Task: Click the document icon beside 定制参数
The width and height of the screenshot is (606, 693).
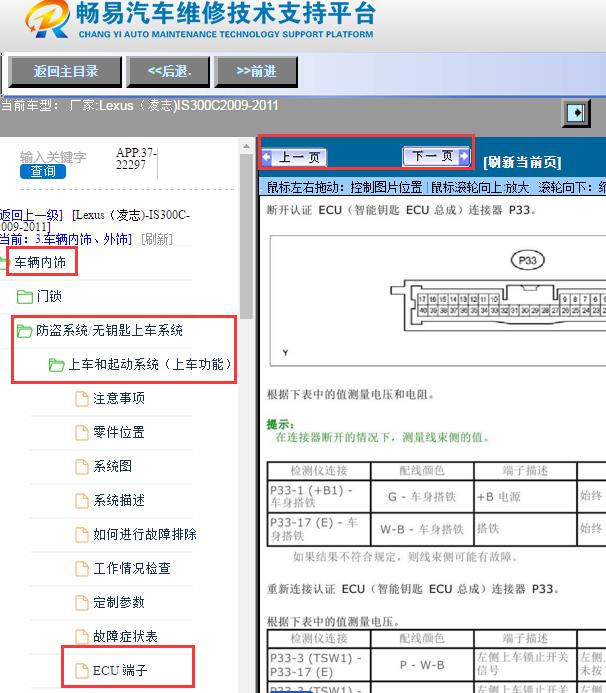Action: pyautogui.click(x=82, y=603)
